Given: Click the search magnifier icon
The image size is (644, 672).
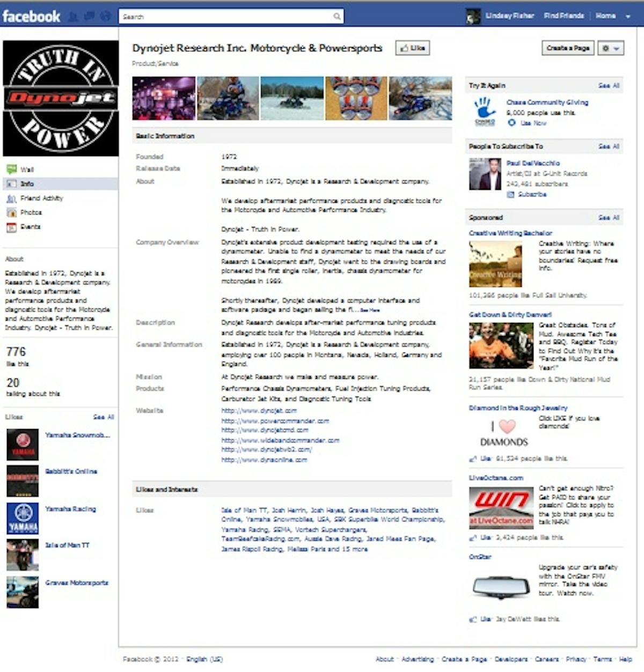Looking at the screenshot, I should pyautogui.click(x=337, y=17).
